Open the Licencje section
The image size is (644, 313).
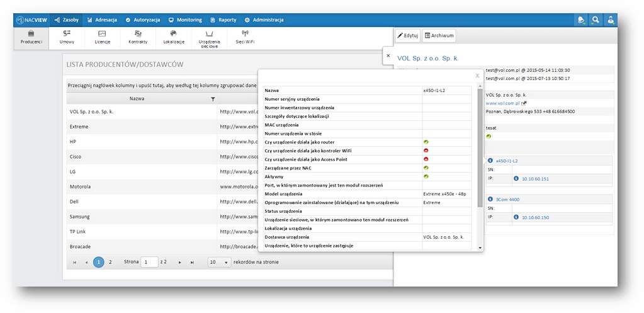click(x=102, y=38)
